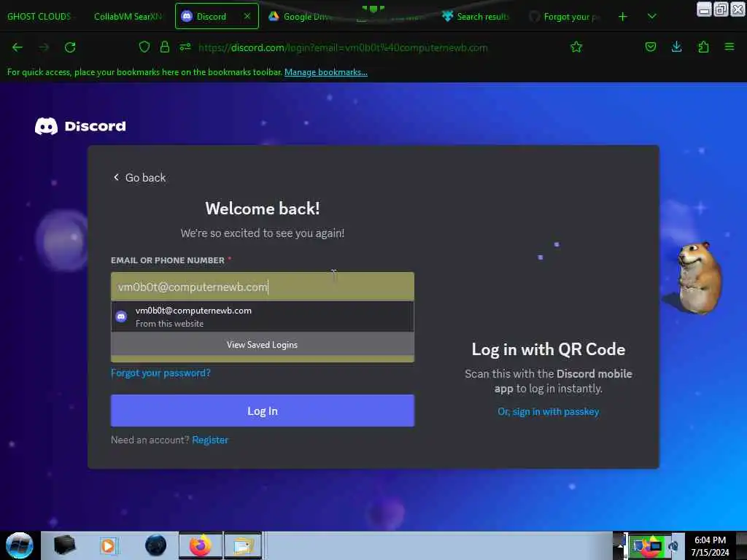Switch to the GHOST CLOUDS tab
This screenshot has width=747, height=560.
pyautogui.click(x=39, y=16)
